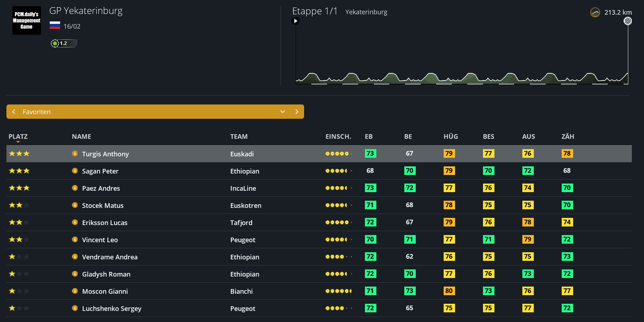Click the 1.2 race category badge

64,43
